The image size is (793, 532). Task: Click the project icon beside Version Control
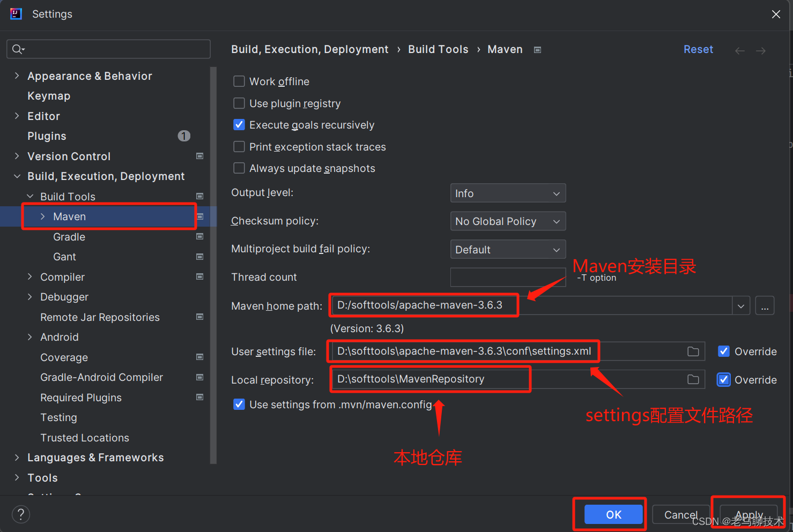click(x=200, y=156)
